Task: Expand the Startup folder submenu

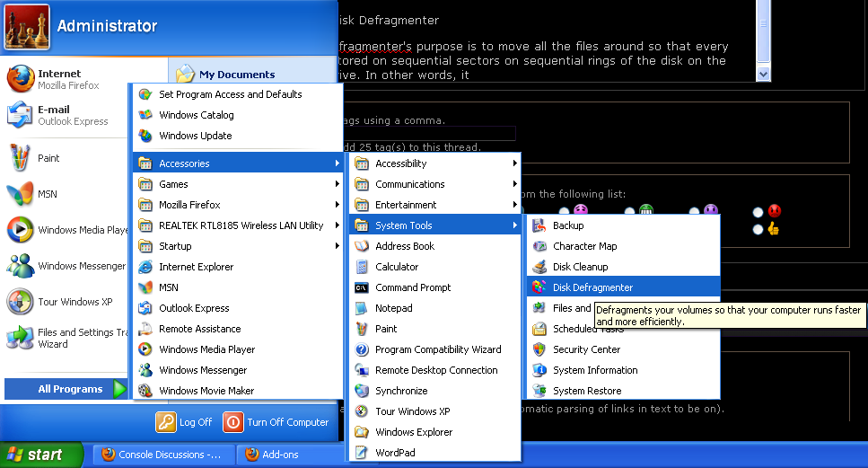Action: (x=175, y=246)
